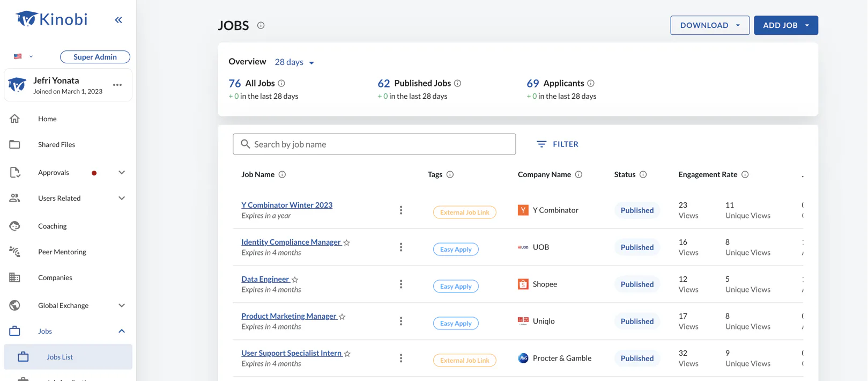
Task: Click the info icon next to JOBS heading
Action: coord(261,25)
